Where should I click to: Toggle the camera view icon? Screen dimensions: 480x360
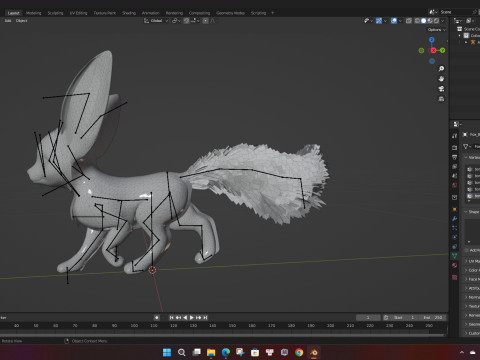[441, 89]
